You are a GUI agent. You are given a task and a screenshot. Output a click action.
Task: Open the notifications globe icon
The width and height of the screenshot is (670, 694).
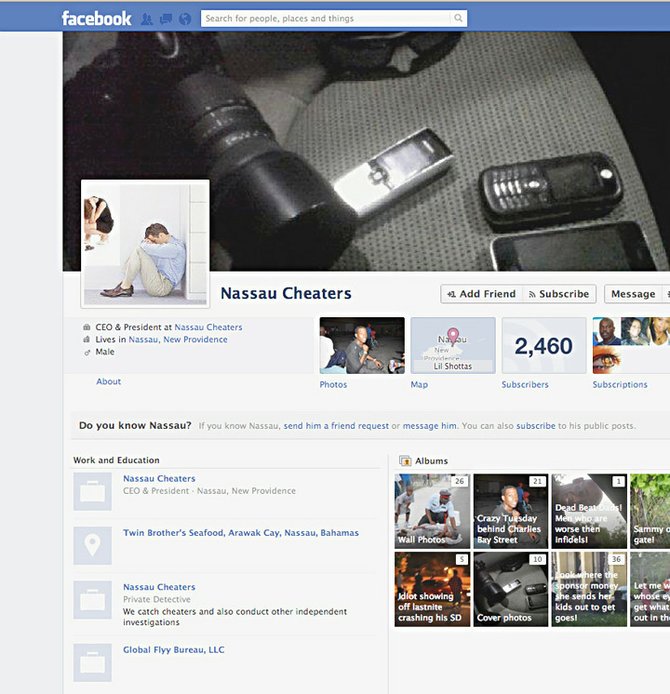coord(184,18)
